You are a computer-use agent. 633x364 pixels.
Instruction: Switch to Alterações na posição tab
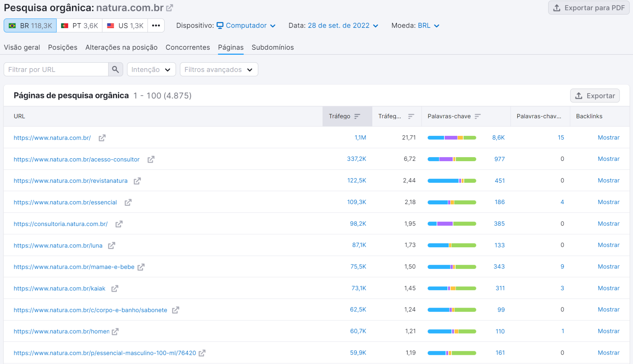121,48
